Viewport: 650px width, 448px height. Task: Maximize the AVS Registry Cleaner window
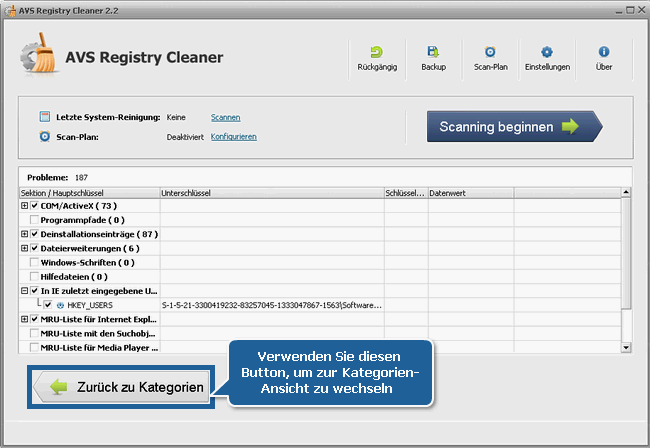[630, 10]
